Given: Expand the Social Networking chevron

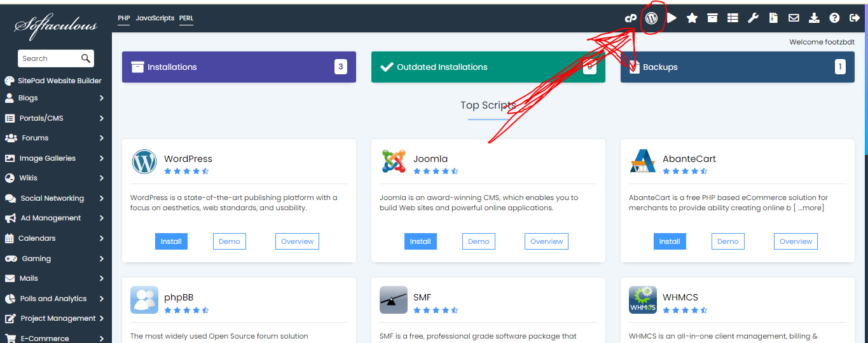Looking at the screenshot, I should (x=102, y=198).
